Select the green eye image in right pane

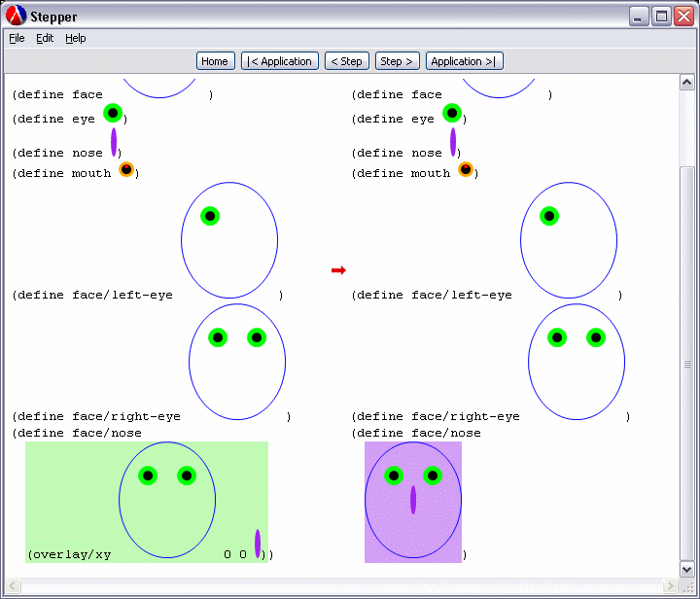coord(452,113)
